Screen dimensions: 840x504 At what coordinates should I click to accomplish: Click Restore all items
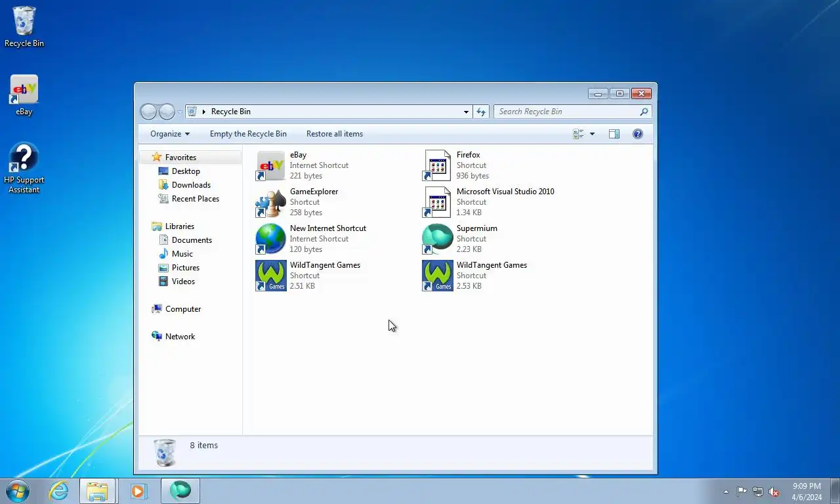(x=335, y=134)
